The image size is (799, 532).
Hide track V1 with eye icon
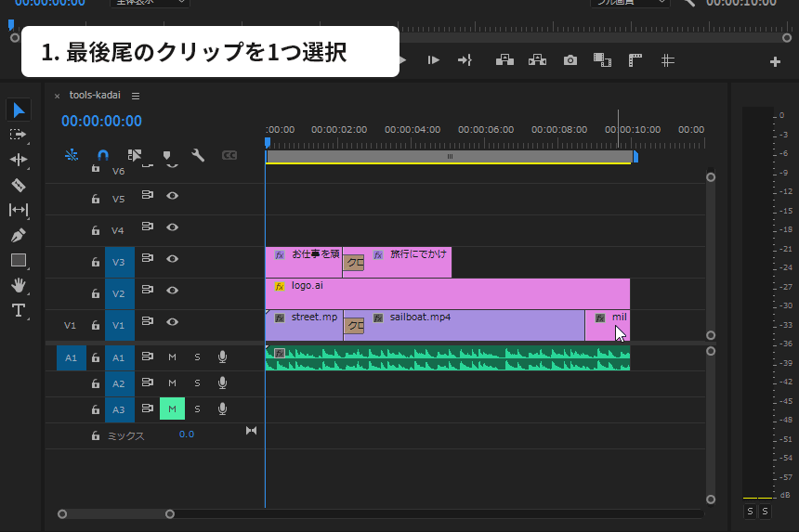click(x=172, y=322)
